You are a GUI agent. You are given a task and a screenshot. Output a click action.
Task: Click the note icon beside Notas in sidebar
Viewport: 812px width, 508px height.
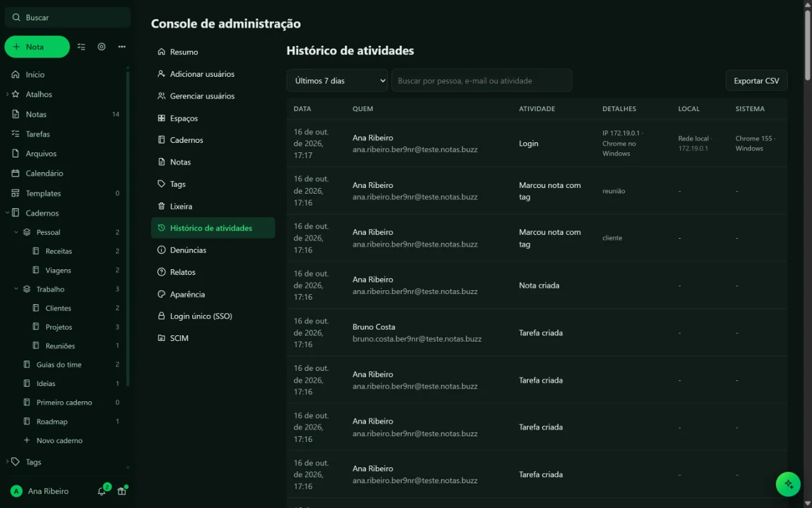coord(16,114)
